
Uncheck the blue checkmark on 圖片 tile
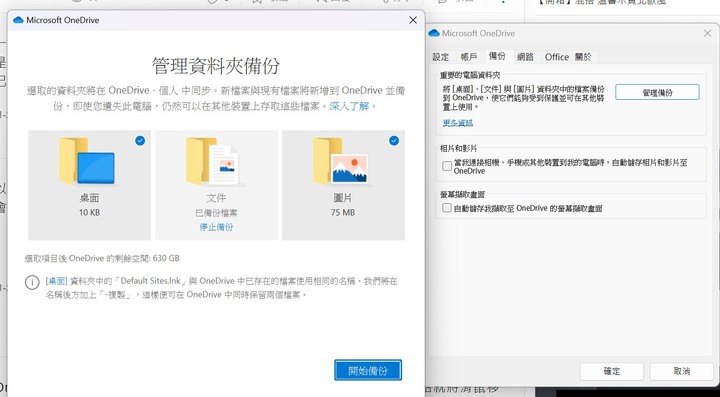(394, 141)
